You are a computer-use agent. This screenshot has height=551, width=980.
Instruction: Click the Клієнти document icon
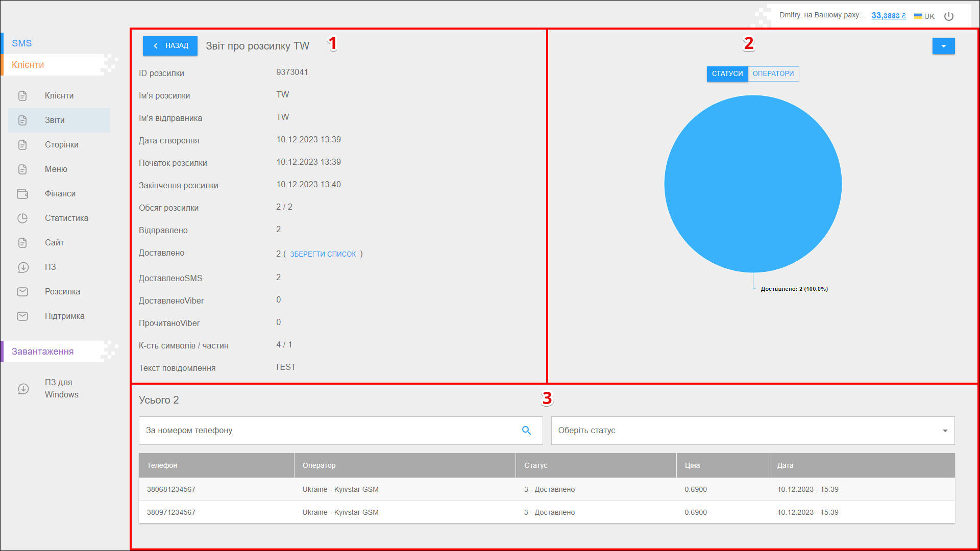tap(22, 96)
